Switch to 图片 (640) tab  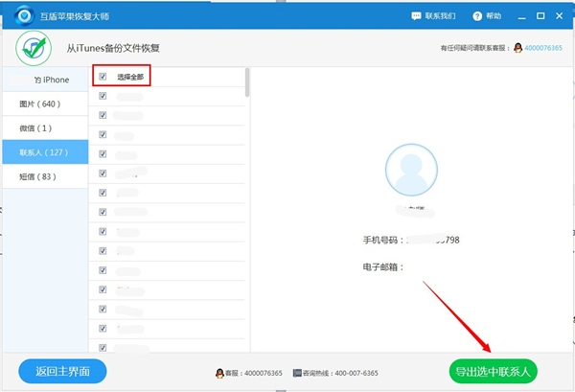45,104
